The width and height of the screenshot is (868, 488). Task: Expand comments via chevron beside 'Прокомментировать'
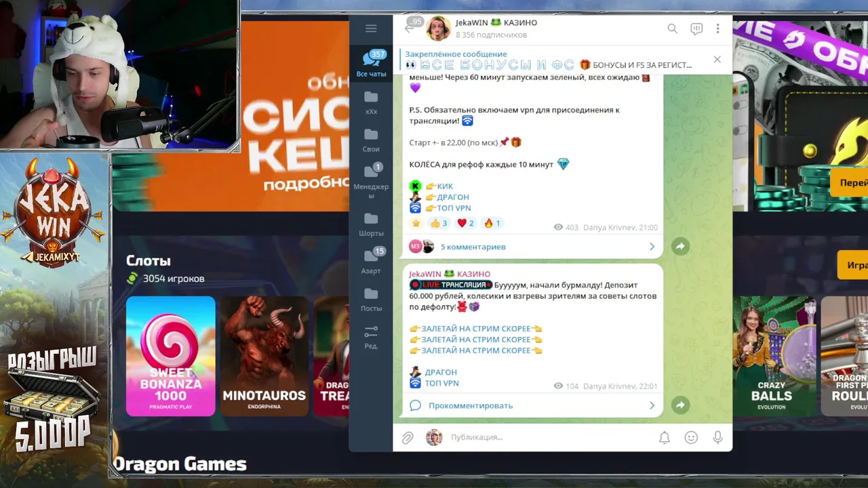[652, 405]
